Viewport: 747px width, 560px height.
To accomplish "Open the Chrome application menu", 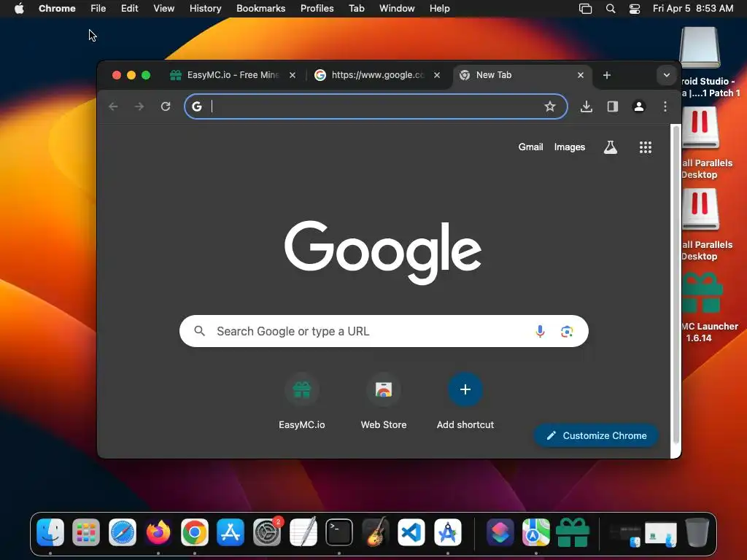I will click(57, 9).
